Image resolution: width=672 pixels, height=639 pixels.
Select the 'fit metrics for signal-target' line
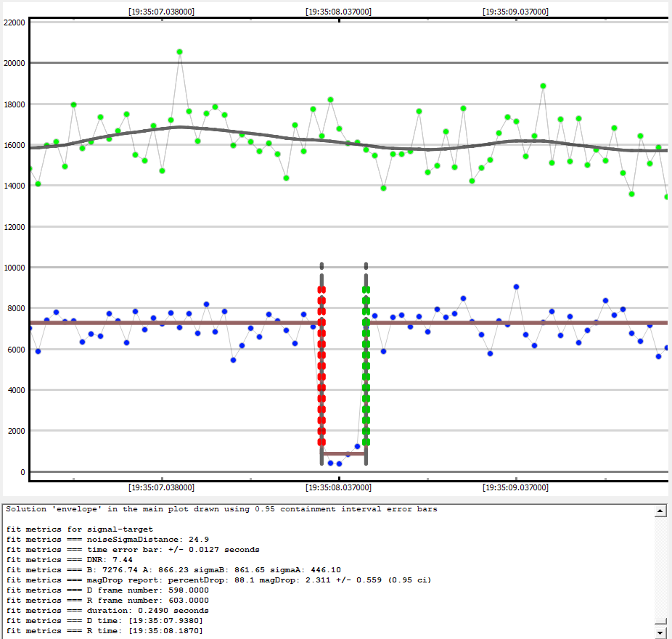(x=80, y=529)
